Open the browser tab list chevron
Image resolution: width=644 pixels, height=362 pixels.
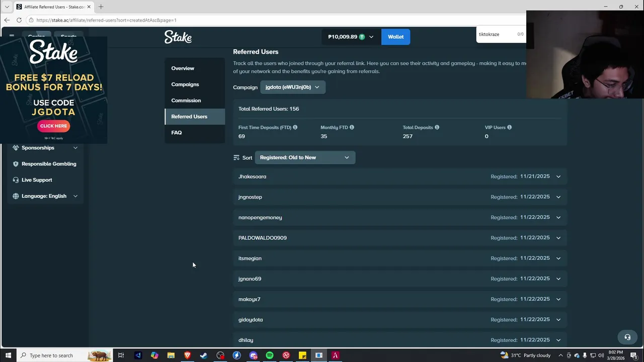7,7
